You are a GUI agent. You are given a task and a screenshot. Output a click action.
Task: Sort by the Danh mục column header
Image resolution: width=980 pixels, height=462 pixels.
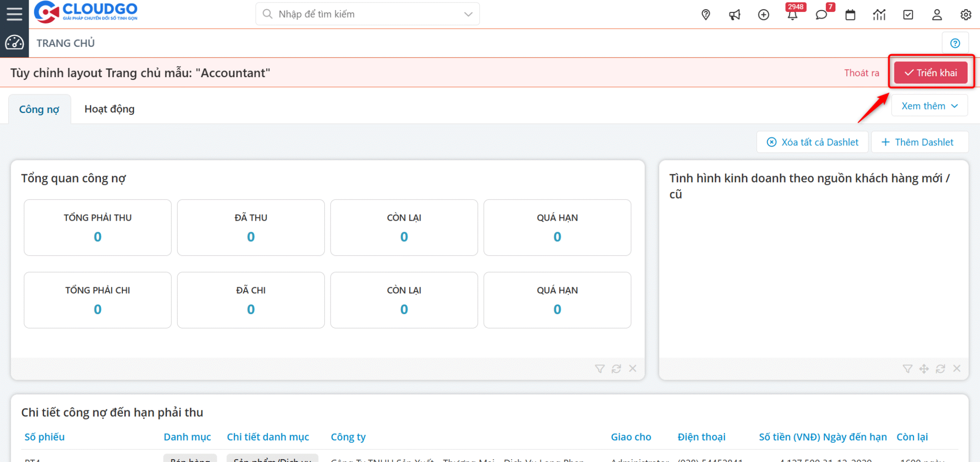point(187,437)
